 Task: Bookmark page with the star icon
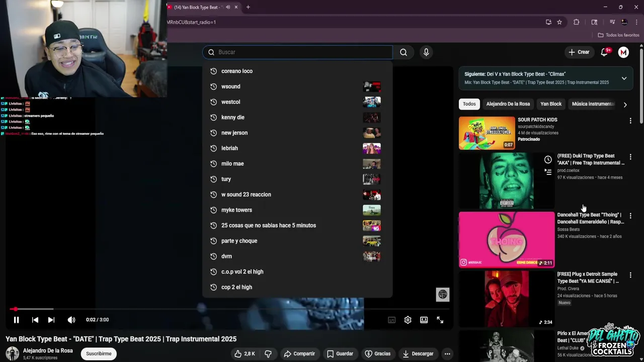559,22
